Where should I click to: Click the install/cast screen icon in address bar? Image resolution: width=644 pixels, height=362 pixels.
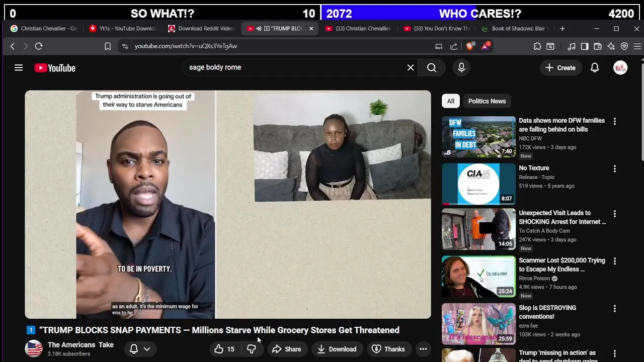(x=439, y=46)
